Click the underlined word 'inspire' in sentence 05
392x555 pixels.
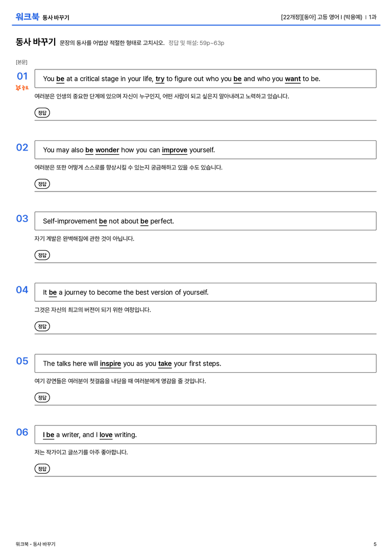pyautogui.click(x=110, y=364)
